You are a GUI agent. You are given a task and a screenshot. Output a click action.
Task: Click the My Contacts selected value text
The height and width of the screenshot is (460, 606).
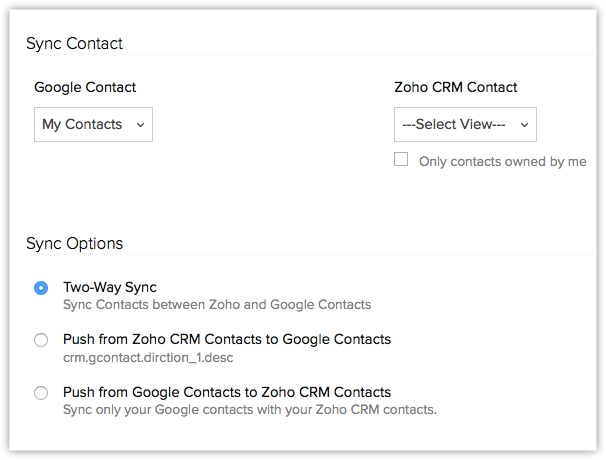point(82,125)
